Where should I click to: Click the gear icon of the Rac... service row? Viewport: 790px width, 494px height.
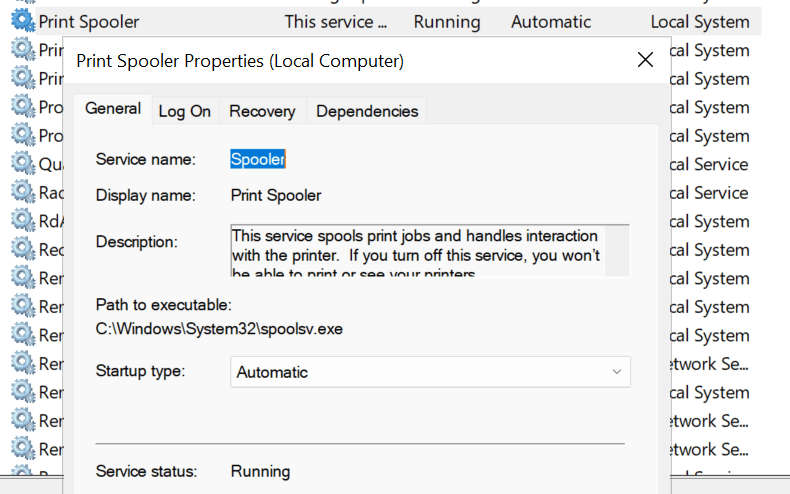(x=23, y=192)
